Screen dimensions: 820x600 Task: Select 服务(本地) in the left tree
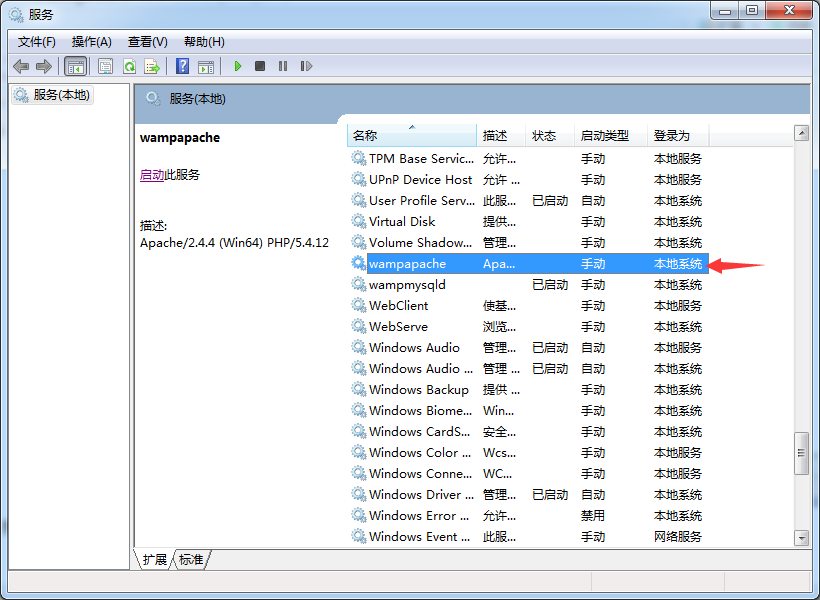pos(61,95)
